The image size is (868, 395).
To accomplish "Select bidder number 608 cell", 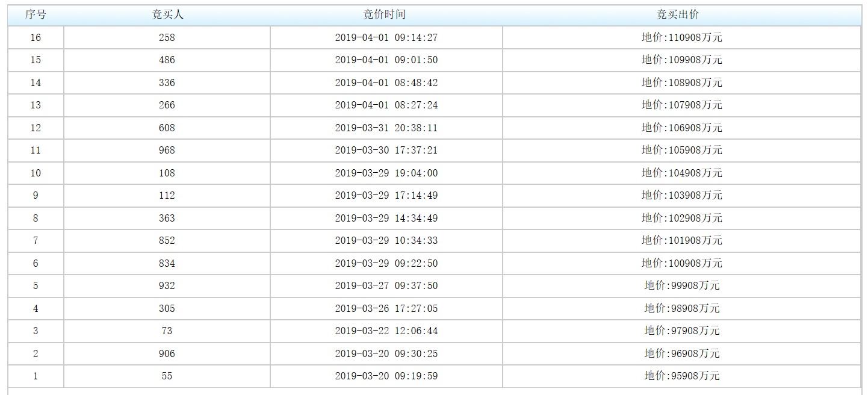I will click(167, 128).
